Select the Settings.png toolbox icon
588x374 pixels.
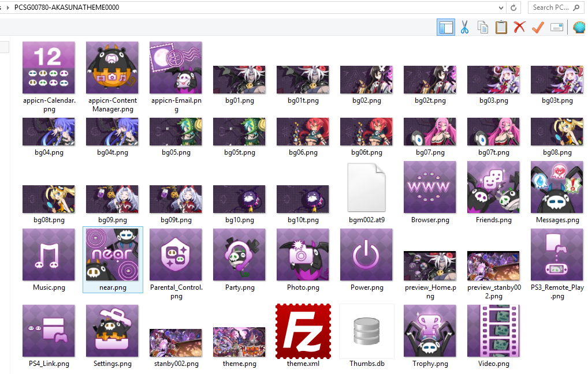[112, 331]
